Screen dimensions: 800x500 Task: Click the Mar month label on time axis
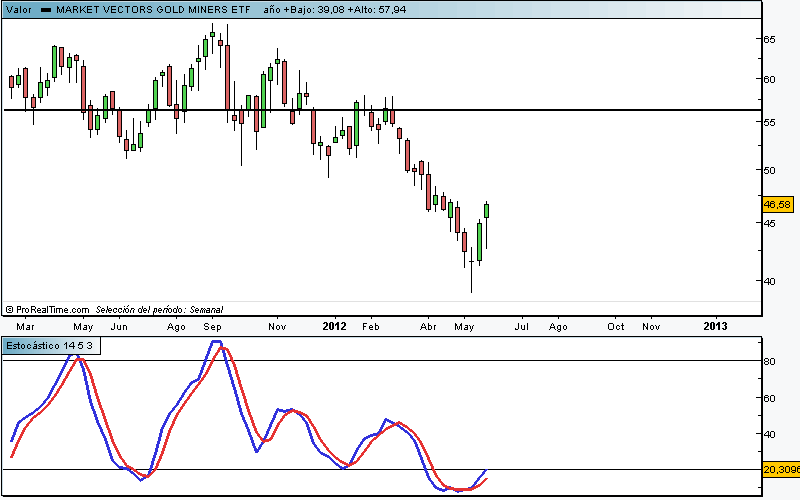click(x=26, y=326)
